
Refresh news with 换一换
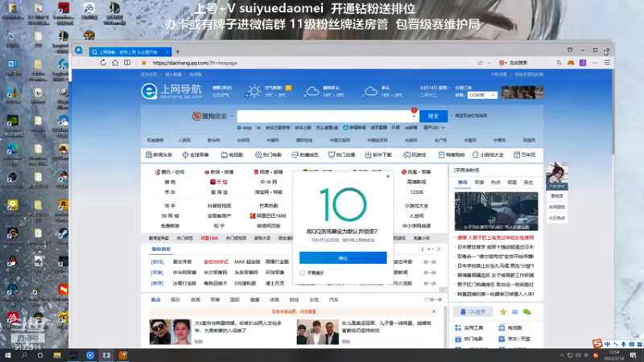[x=433, y=300]
